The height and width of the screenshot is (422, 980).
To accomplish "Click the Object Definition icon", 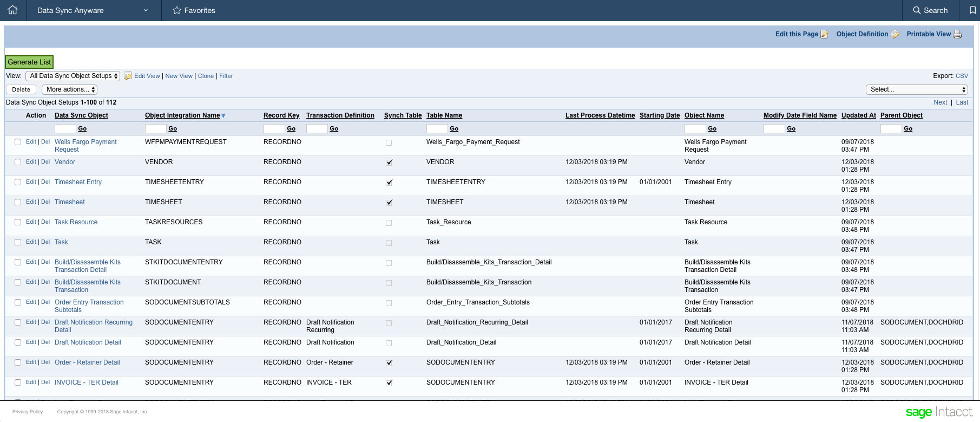I will click(895, 34).
